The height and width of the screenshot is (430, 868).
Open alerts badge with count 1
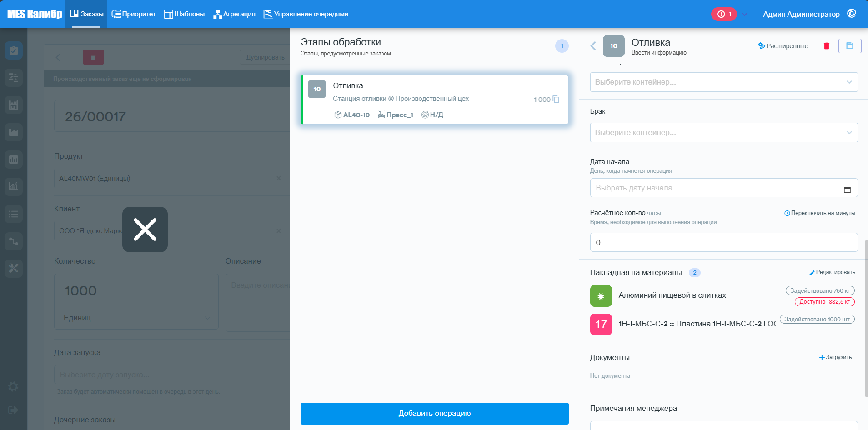pos(724,14)
